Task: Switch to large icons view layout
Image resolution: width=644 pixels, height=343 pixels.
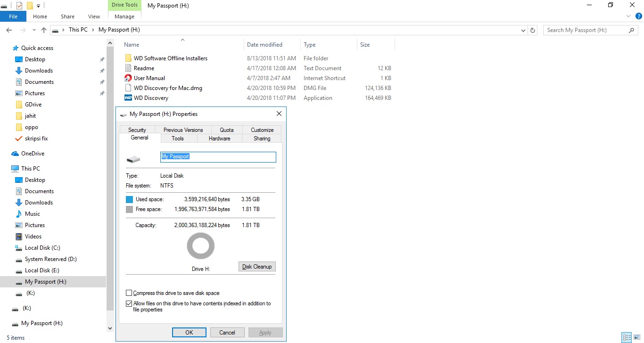Action: tap(637, 337)
